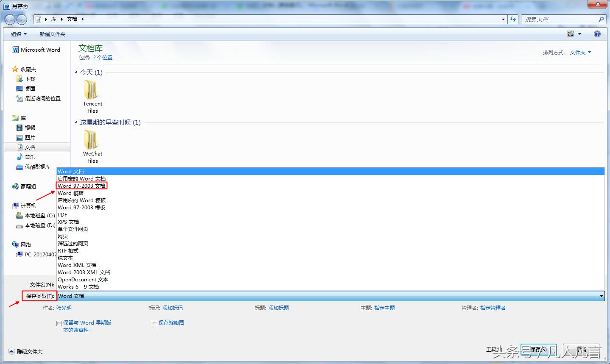Click 指定管理者 manager field
The width and height of the screenshot is (610, 364).
[x=493, y=308]
